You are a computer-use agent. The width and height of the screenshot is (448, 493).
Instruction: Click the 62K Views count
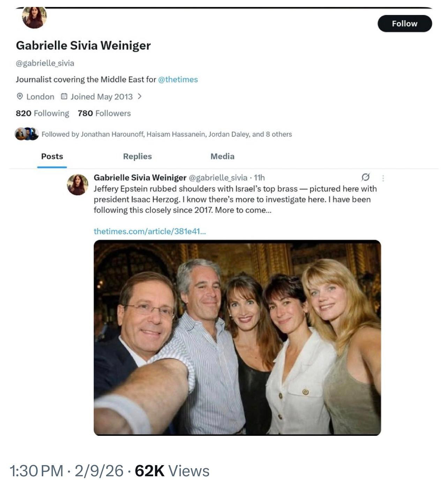point(172,471)
